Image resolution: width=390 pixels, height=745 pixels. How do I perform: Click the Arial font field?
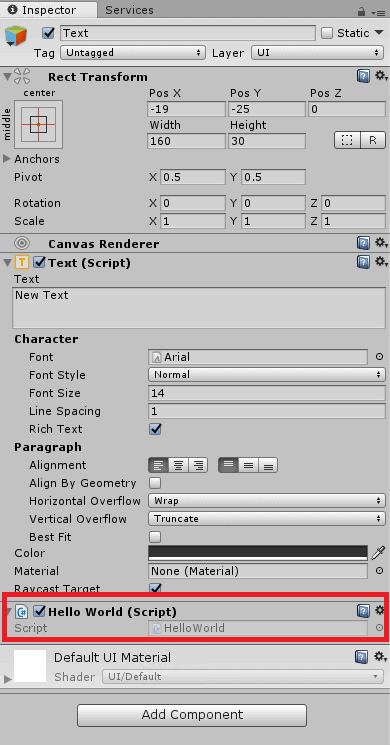click(x=258, y=357)
